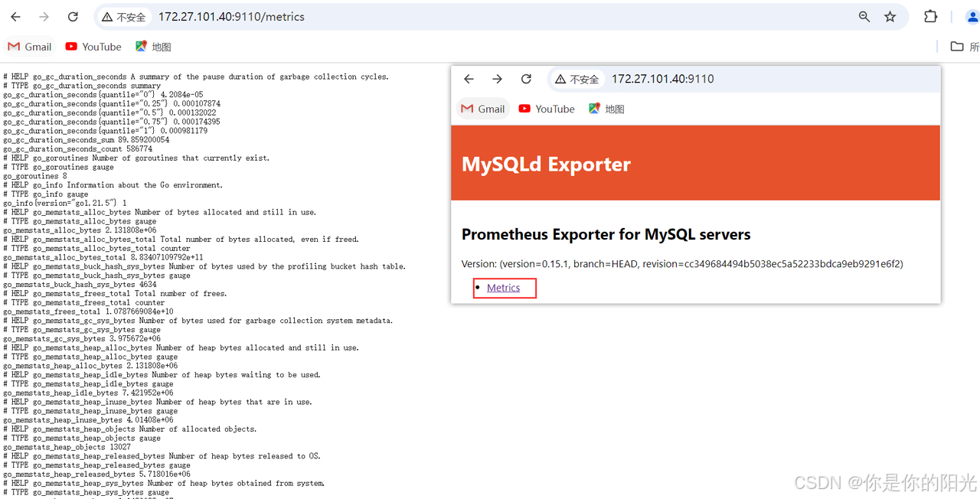Click forward arrow in the inset exporter window
Viewport: 980px width, 499px height.
click(x=498, y=79)
